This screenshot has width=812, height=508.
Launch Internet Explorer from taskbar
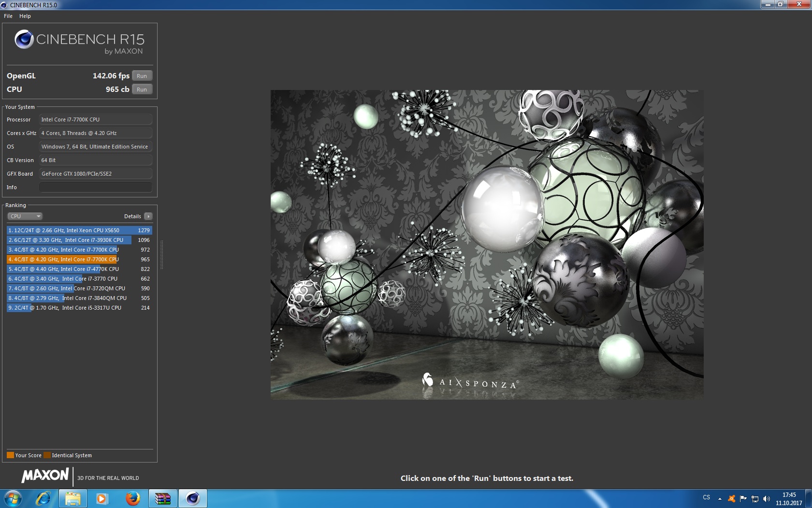point(43,498)
